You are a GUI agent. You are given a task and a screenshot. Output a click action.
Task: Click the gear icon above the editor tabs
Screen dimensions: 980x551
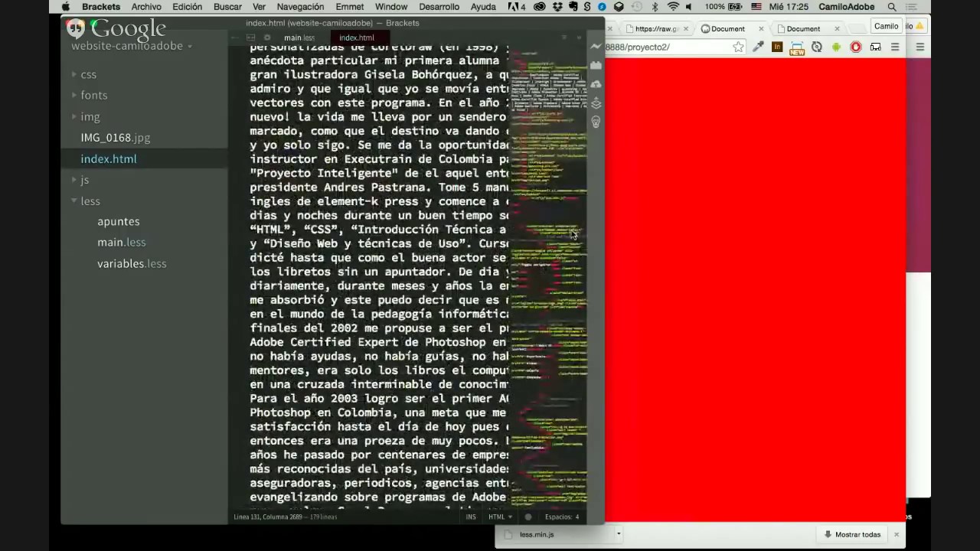[x=267, y=37]
